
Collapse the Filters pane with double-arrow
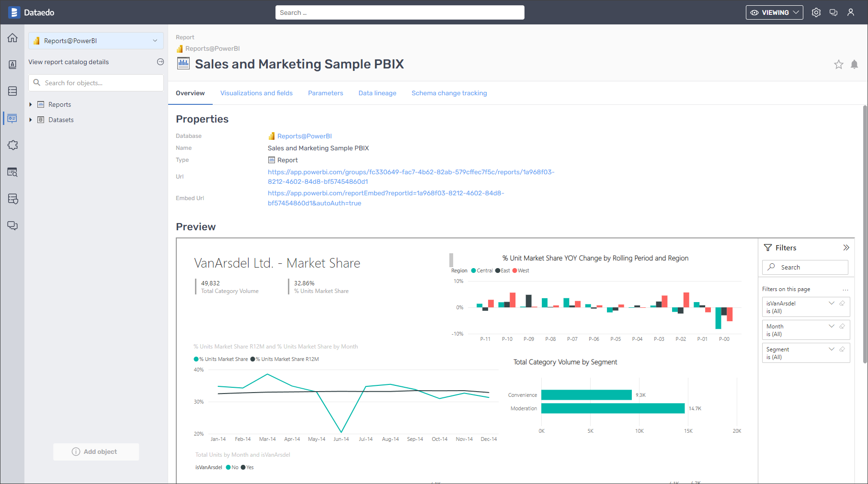(x=846, y=248)
